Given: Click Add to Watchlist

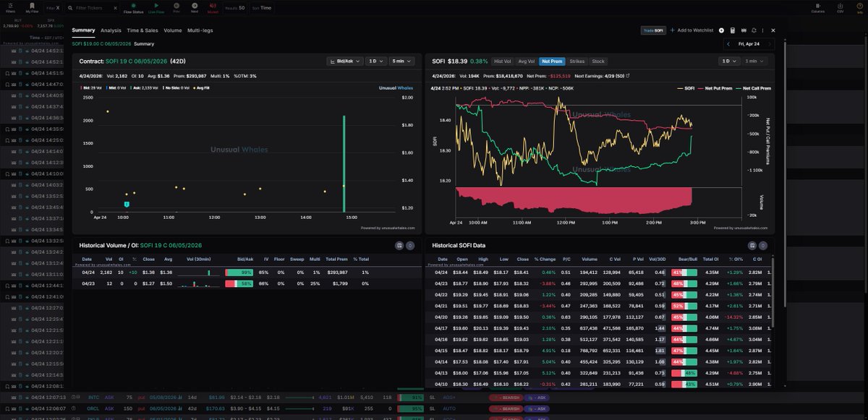Looking at the screenshot, I should 692,30.
